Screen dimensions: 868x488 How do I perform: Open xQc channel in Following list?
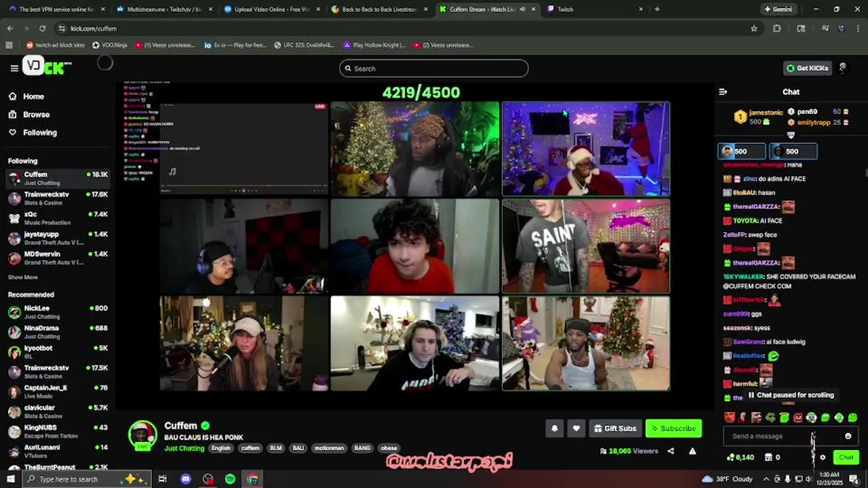click(x=58, y=218)
